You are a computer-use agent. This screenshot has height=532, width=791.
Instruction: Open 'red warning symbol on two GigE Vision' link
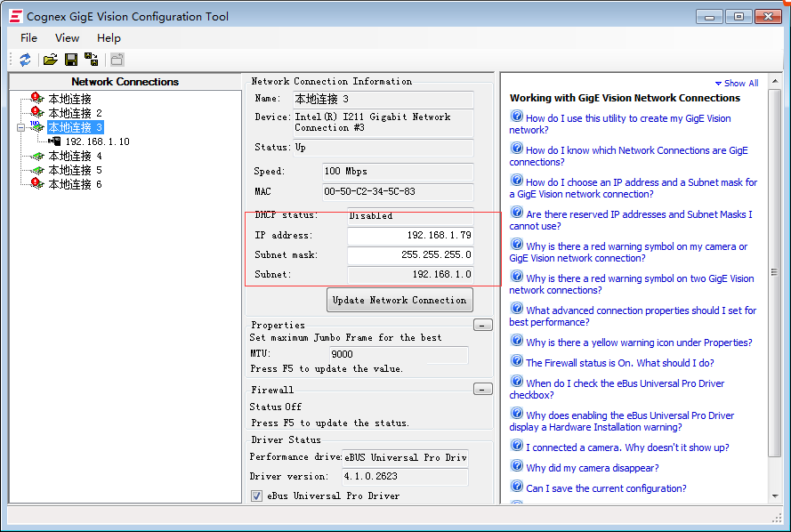[x=632, y=285]
